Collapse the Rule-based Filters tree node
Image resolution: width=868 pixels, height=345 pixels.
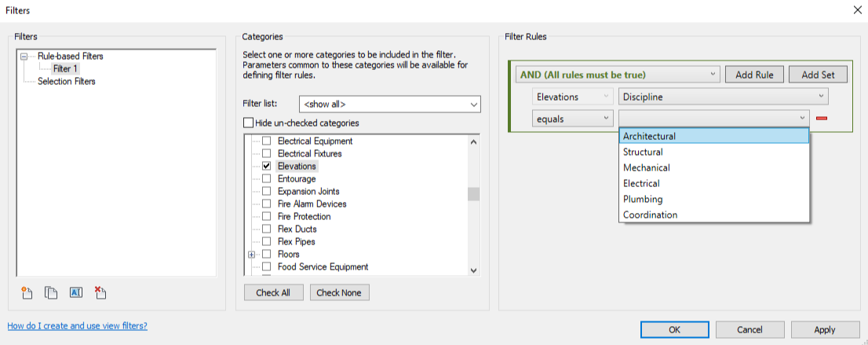pyautogui.click(x=24, y=57)
